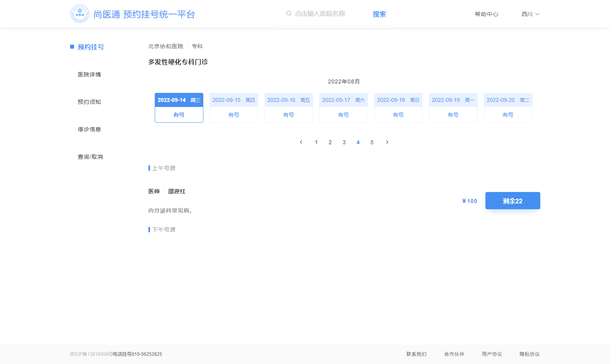Open 帮助中心 help center
610x364 pixels.
pos(486,14)
